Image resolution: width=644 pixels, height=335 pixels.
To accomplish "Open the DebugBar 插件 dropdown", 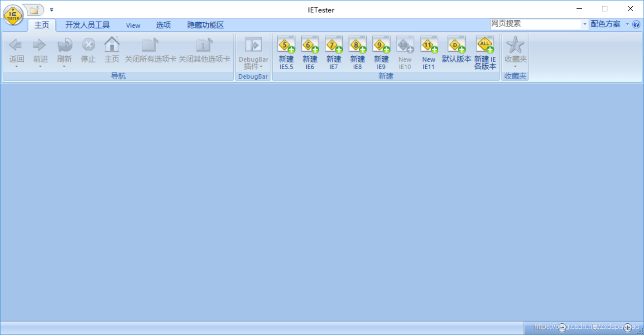I will 253,53.
